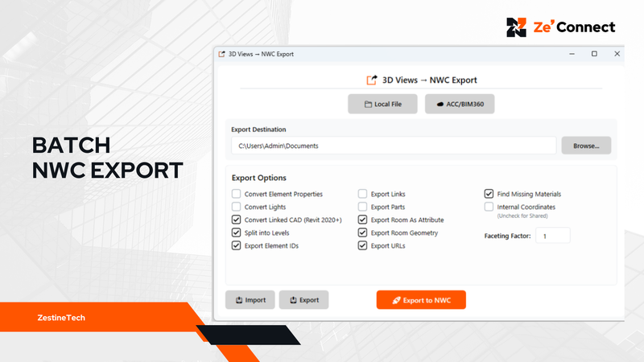The width and height of the screenshot is (644, 362).
Task: Start the orange Export to NWC button
Action: point(421,300)
